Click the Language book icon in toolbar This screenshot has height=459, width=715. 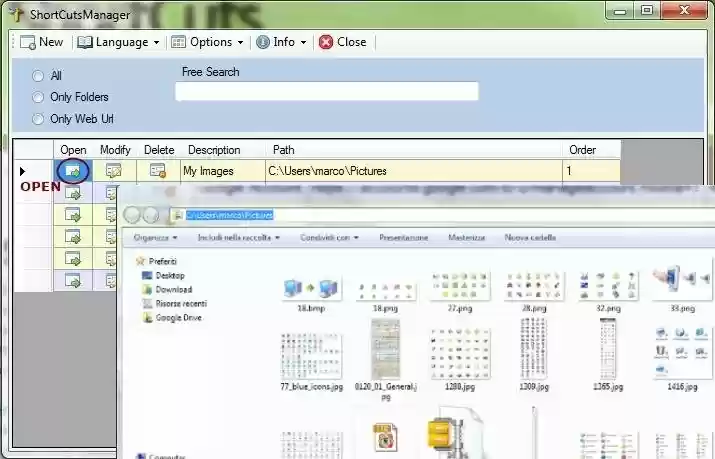[85, 42]
